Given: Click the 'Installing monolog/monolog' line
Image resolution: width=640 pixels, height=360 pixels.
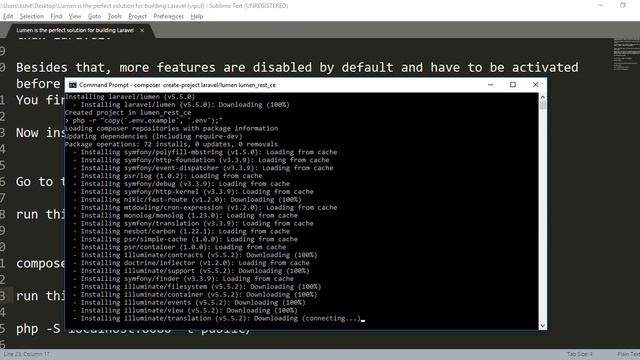Looking at the screenshot, I should 186,216.
